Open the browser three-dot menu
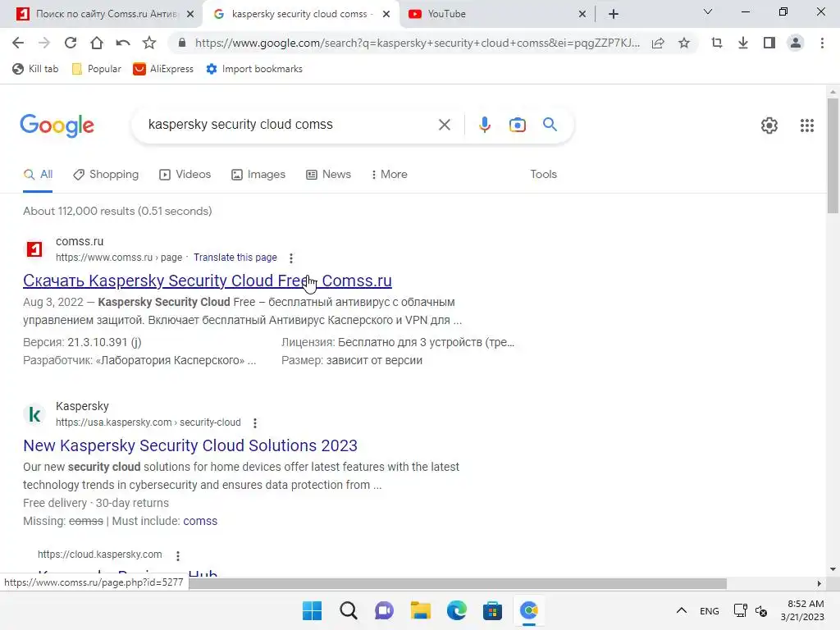840x630 pixels. pos(822,43)
